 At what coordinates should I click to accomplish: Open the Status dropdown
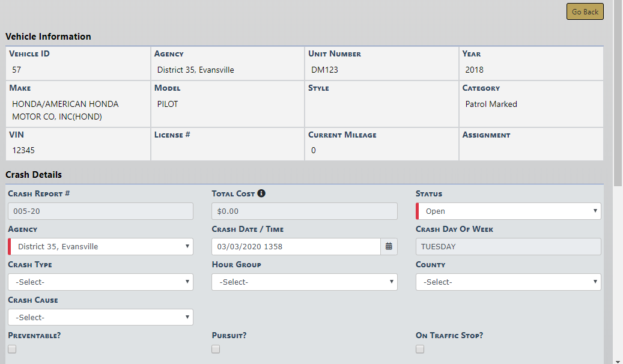(x=508, y=211)
